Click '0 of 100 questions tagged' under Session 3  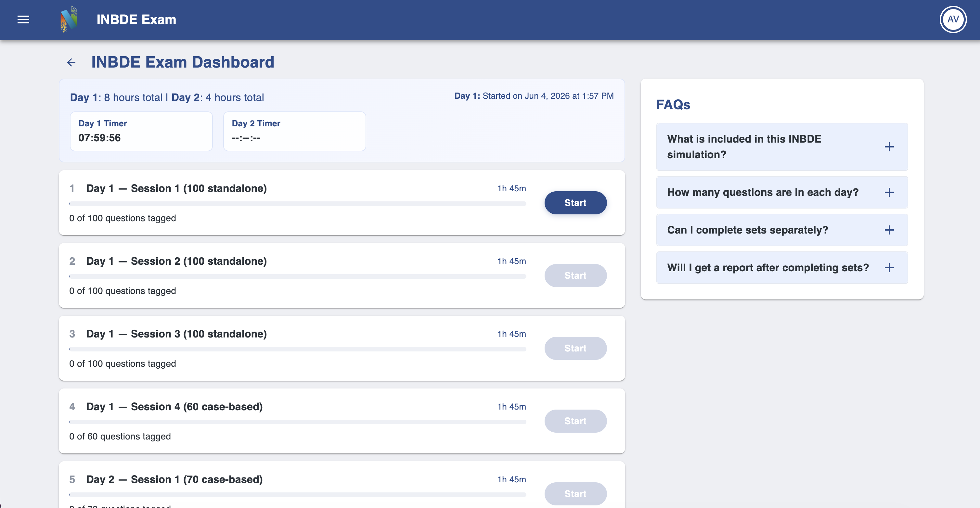(122, 364)
